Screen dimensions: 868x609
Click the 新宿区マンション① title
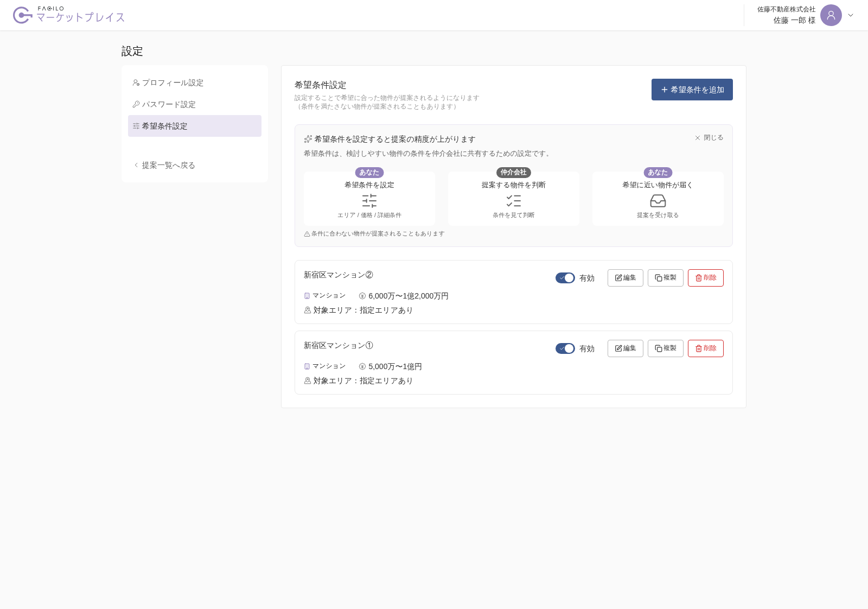[x=339, y=346]
